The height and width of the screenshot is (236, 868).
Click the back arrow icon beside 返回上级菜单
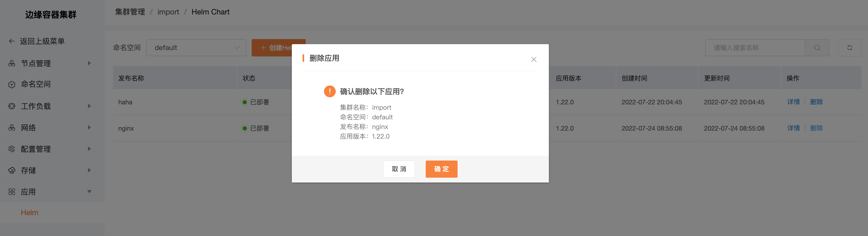pos(12,41)
